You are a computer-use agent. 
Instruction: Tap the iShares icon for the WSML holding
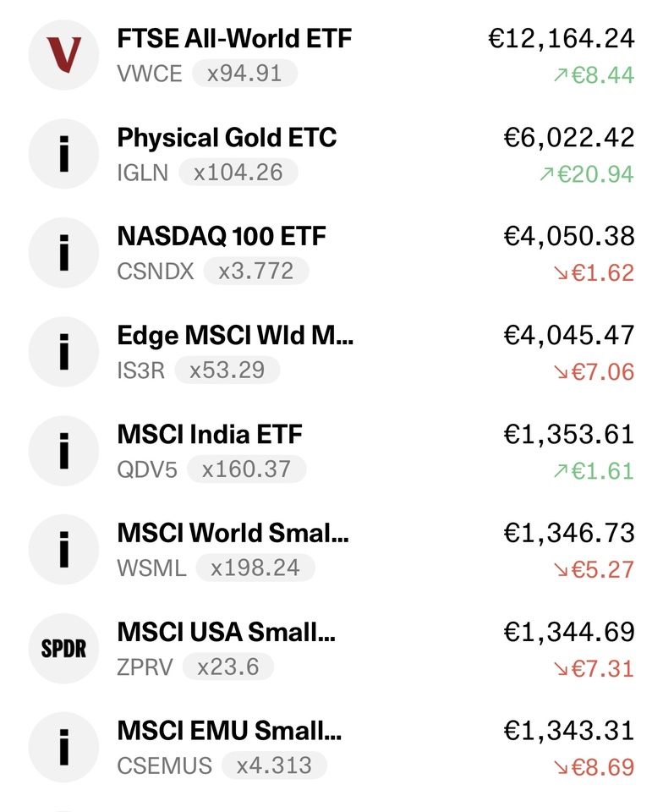point(63,550)
